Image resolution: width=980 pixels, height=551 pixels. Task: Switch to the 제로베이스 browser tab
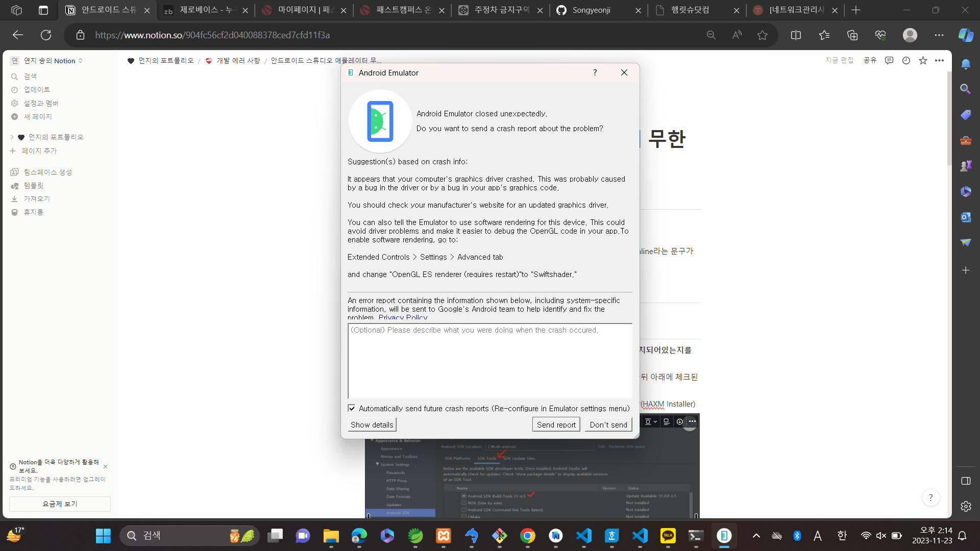coord(206,10)
